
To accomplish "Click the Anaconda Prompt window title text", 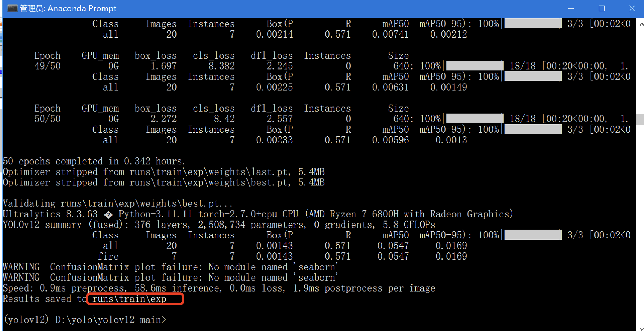I will click(68, 8).
